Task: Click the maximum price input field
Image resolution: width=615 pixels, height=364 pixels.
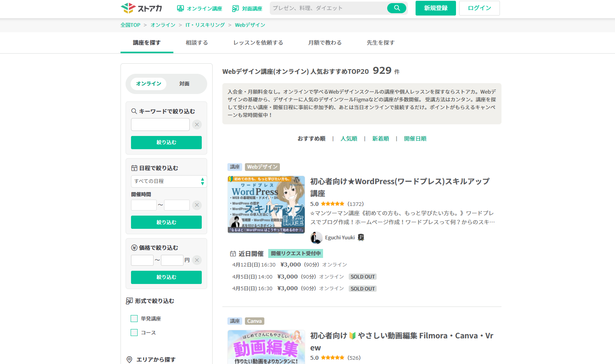Action: pos(172,260)
